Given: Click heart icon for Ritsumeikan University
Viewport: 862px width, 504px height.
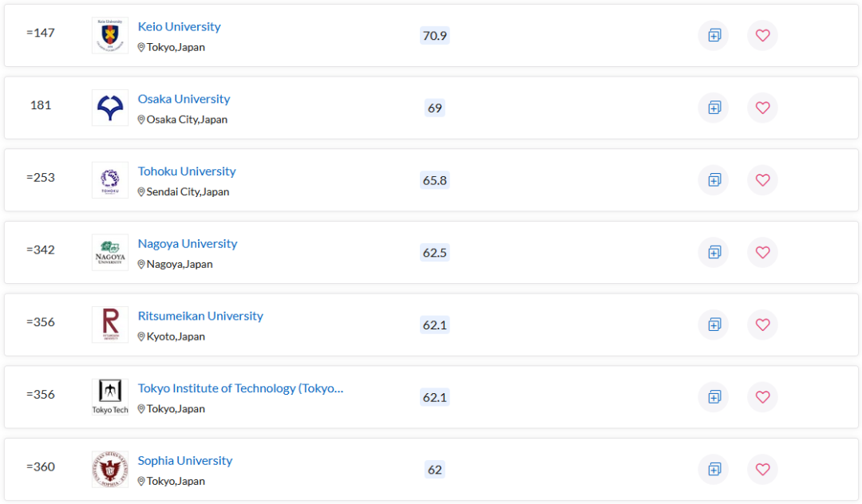Looking at the screenshot, I should 762,325.
